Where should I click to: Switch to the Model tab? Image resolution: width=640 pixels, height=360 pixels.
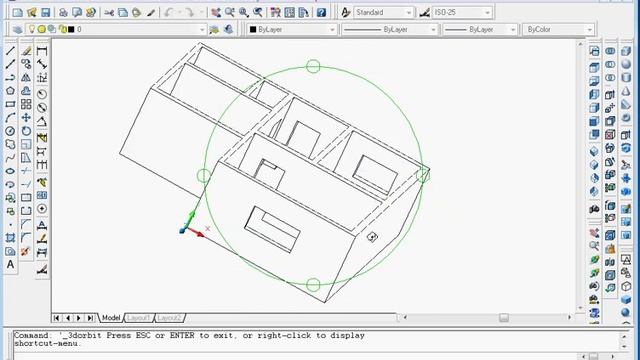[x=111, y=318]
